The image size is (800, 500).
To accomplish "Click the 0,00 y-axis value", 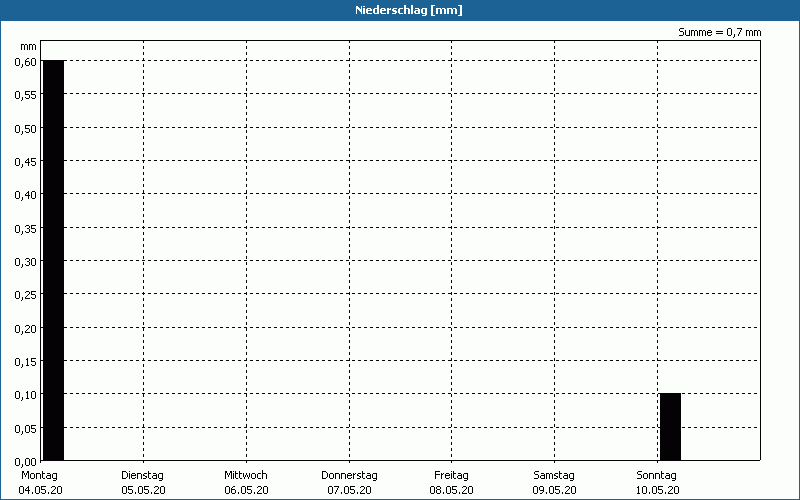I will [26, 462].
